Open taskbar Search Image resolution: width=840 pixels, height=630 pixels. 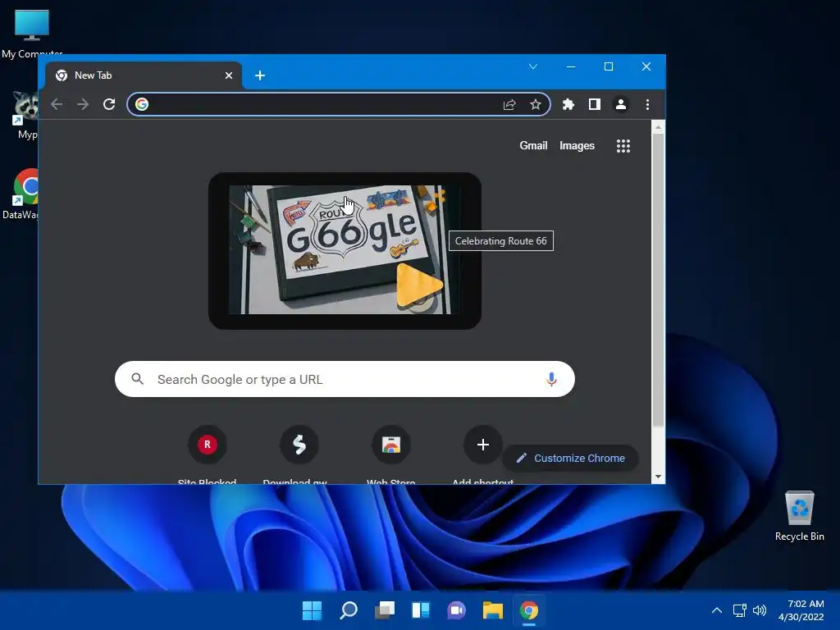[x=349, y=610]
